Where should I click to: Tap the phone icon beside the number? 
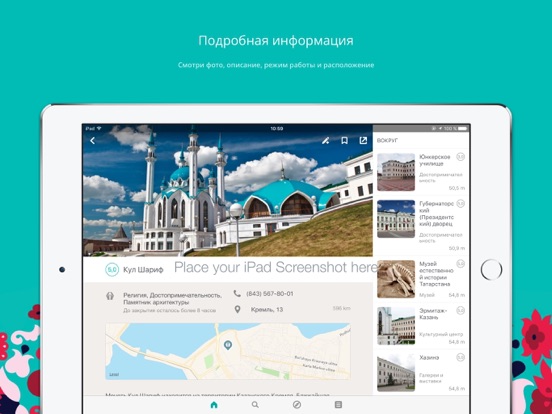point(237,294)
